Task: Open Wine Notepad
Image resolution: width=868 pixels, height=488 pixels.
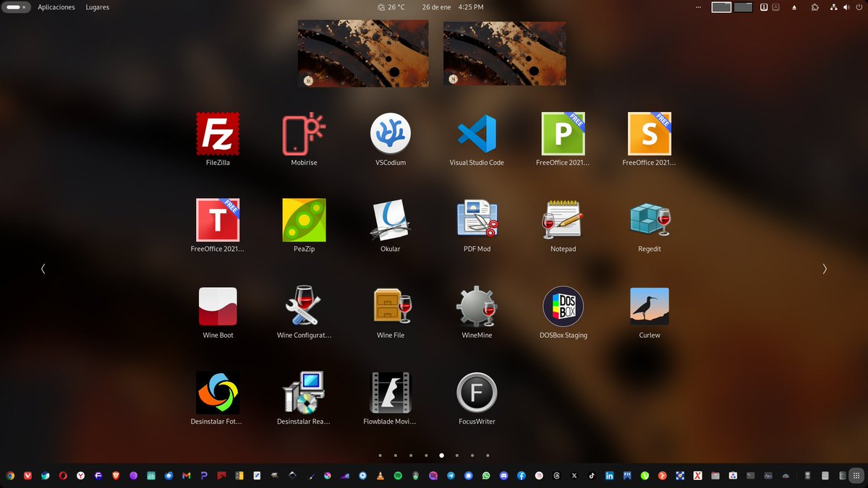Action: (563, 226)
